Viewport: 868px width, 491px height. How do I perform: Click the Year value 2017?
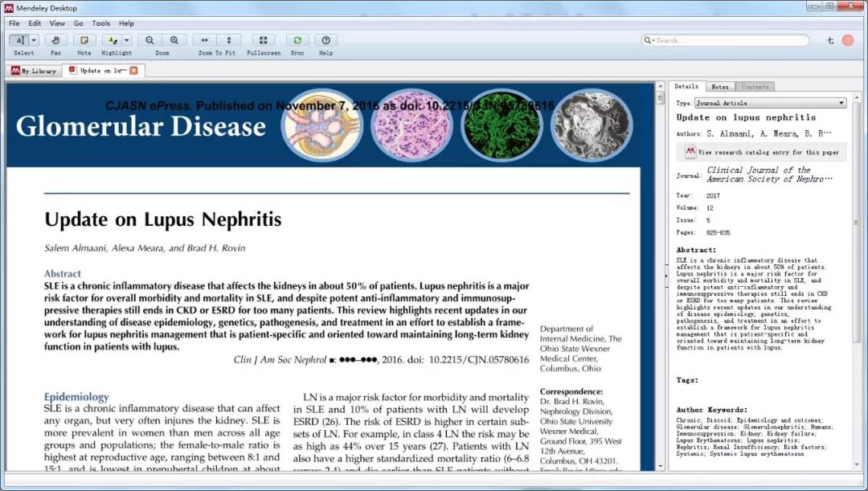pyautogui.click(x=713, y=196)
